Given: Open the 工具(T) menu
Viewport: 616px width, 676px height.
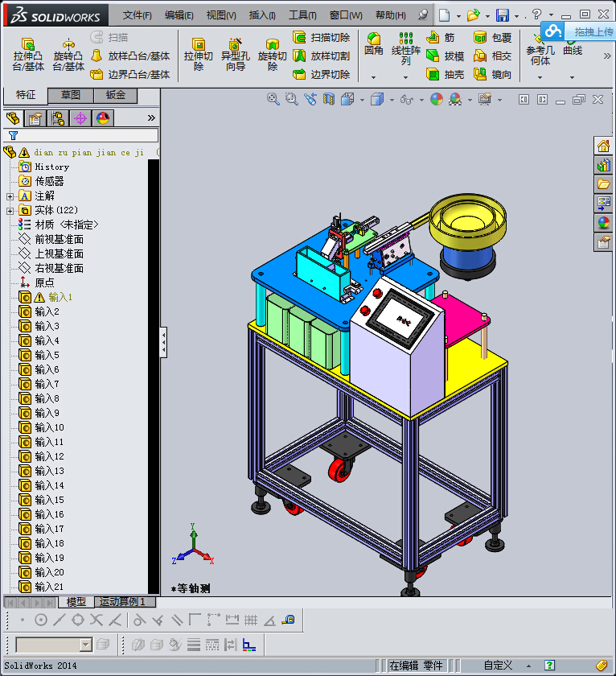Looking at the screenshot, I should pos(302,15).
